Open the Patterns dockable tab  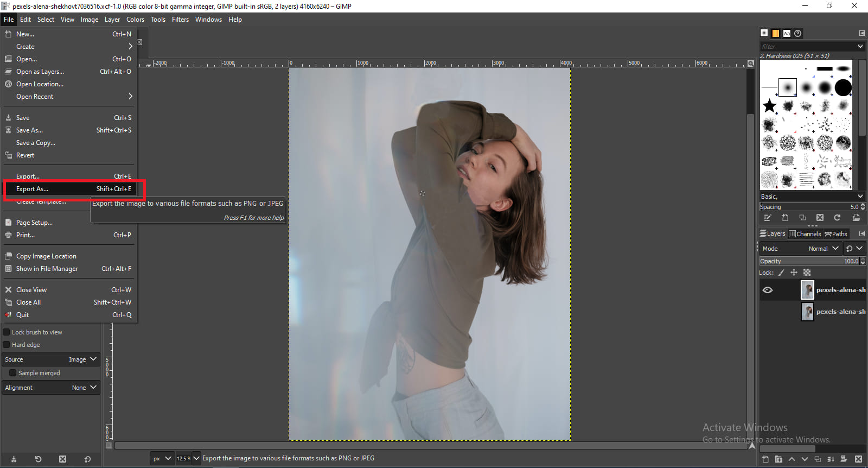pyautogui.click(x=776, y=33)
